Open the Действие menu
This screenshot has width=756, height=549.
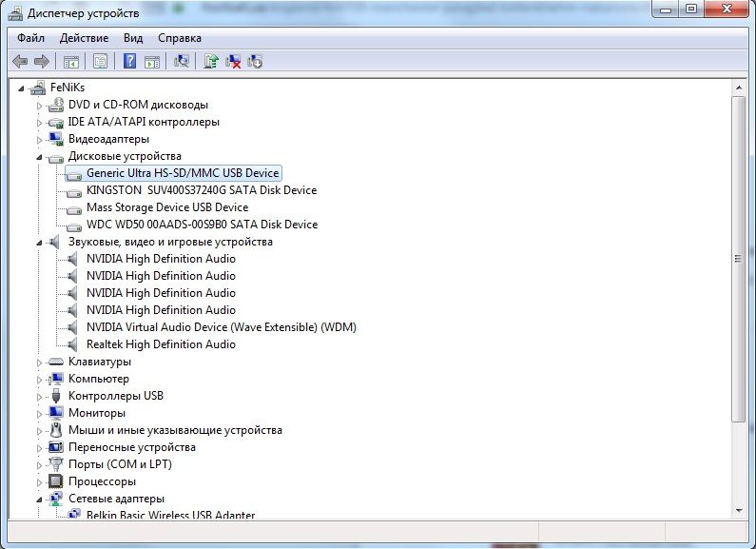[84, 38]
